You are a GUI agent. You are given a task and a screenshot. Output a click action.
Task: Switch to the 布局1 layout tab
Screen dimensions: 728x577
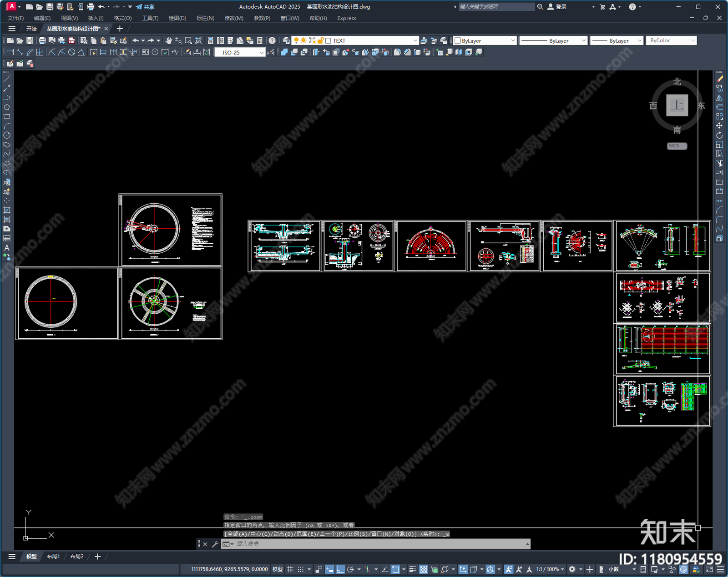53,557
